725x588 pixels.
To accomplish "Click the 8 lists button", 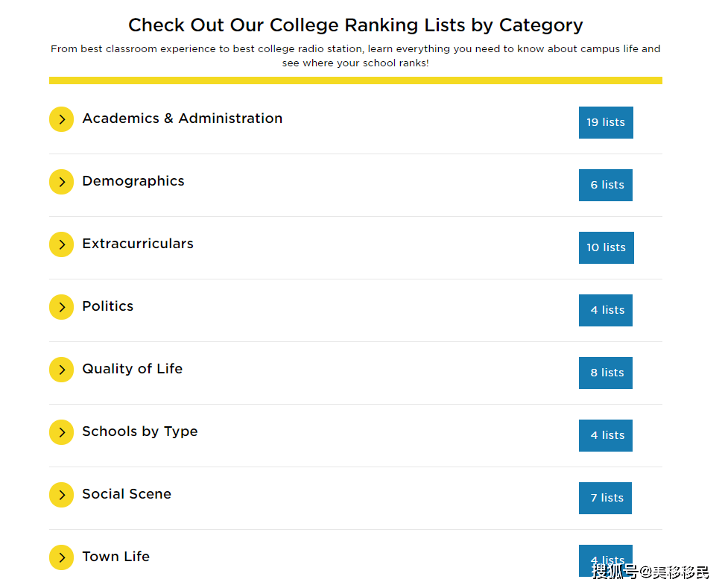I will pyautogui.click(x=605, y=373).
